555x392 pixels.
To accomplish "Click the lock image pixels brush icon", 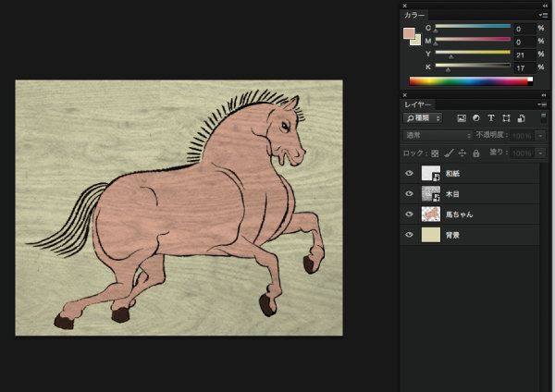I will [448, 153].
